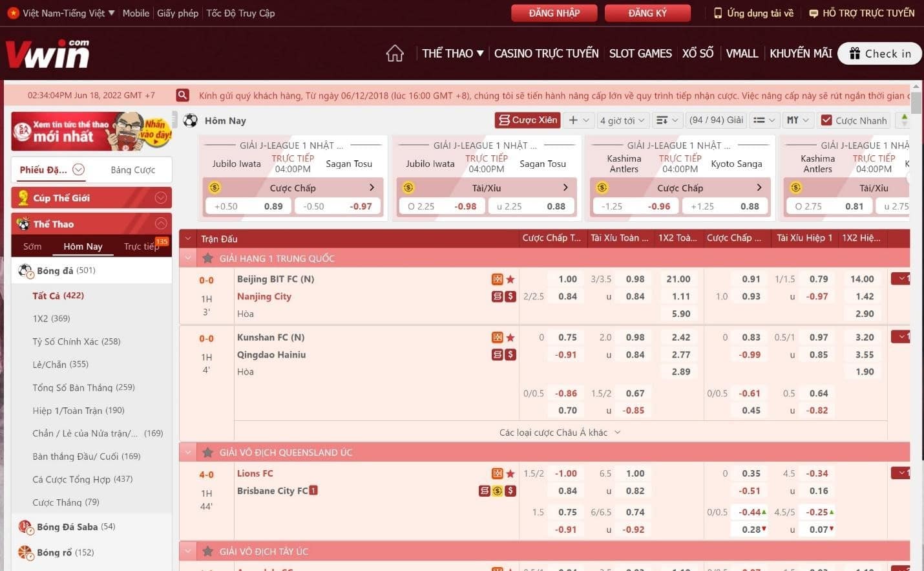Go to the home page icon
Screen dimensions: 924x571
pos(395,54)
